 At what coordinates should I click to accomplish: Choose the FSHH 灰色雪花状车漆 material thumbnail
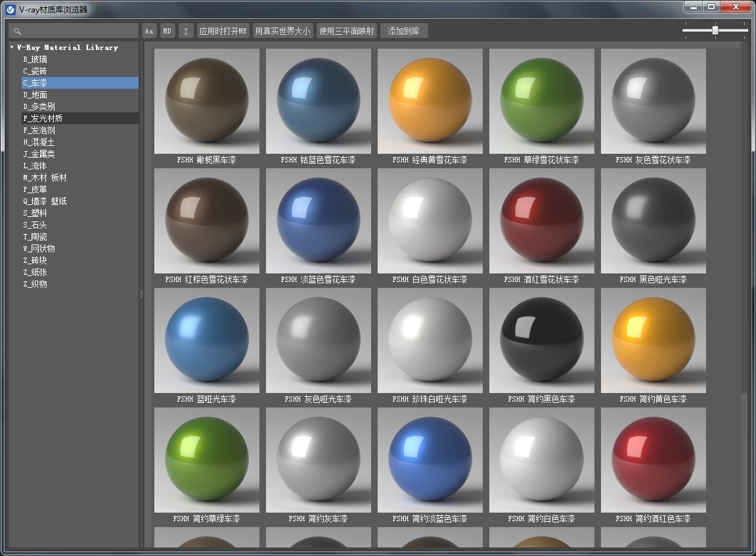(x=654, y=101)
